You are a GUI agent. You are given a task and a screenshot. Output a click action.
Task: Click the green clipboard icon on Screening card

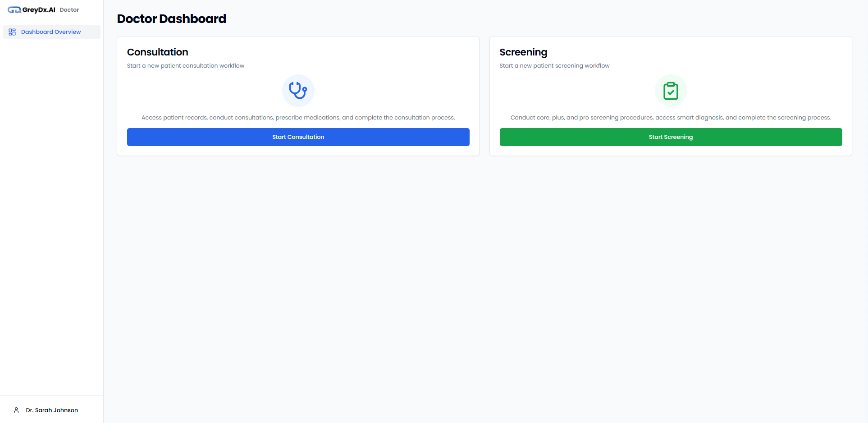coord(671,90)
